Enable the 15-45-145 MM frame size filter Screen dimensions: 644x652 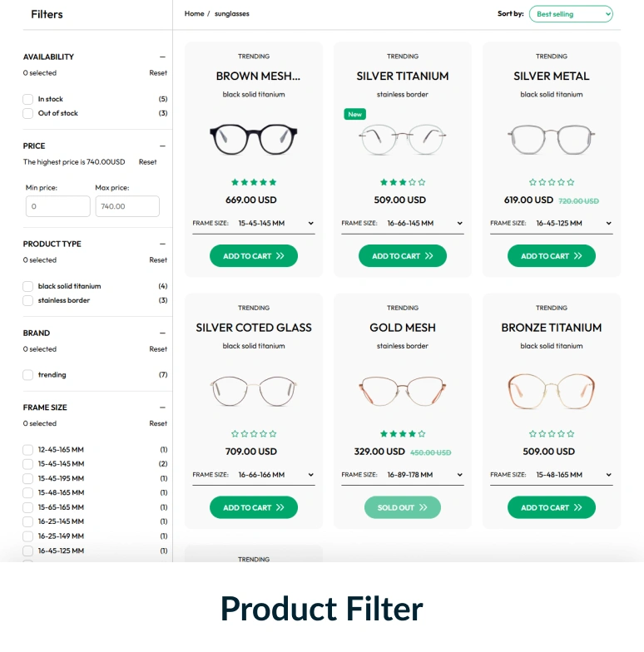28,464
